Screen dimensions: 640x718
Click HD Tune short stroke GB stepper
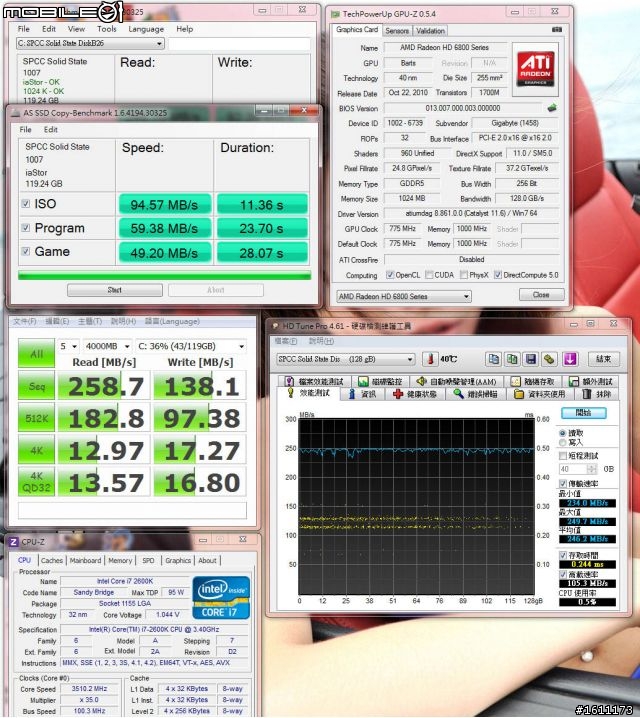coord(592,469)
